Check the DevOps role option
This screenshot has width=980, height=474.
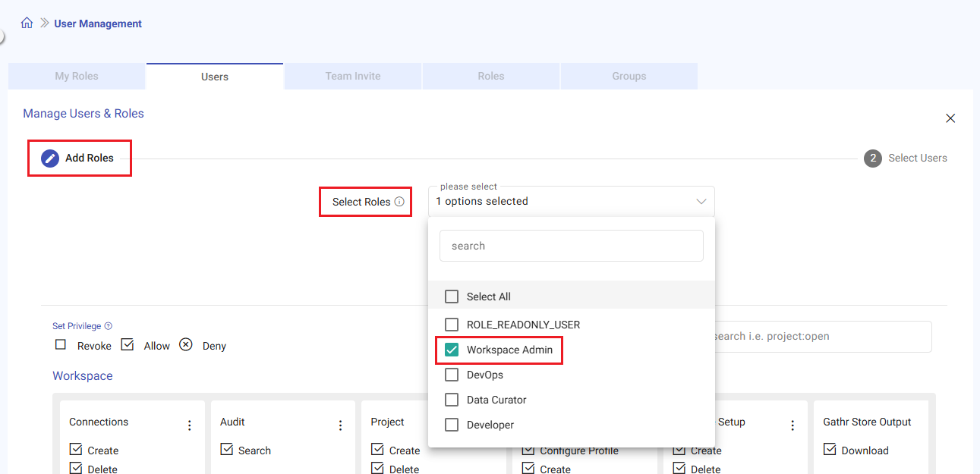(452, 375)
